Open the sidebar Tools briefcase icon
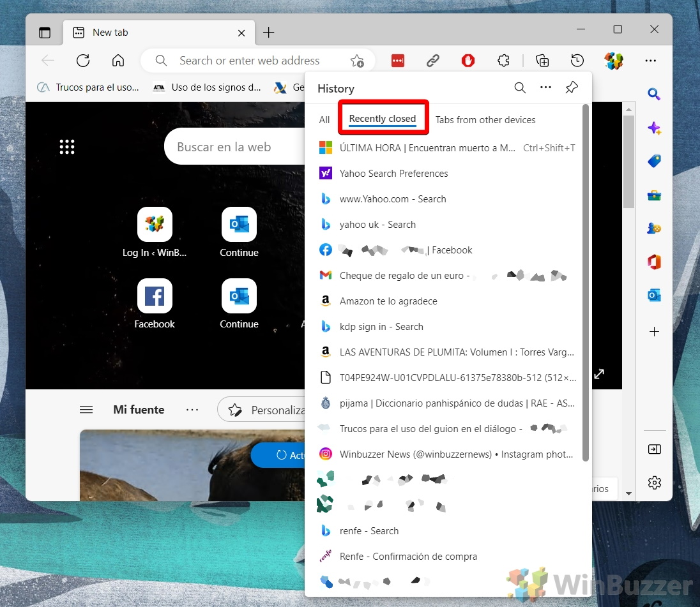 pos(654,195)
